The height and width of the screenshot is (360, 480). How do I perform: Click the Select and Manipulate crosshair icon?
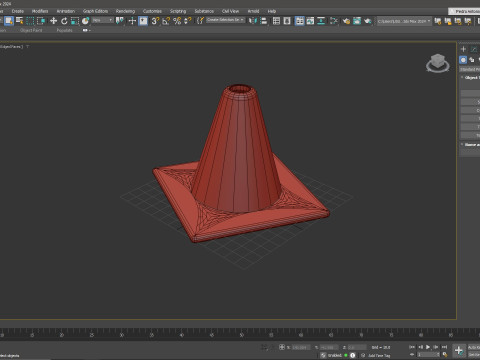[132, 21]
